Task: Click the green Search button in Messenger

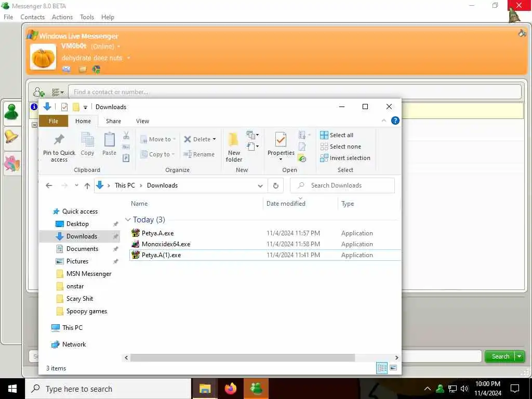Action: click(x=500, y=356)
